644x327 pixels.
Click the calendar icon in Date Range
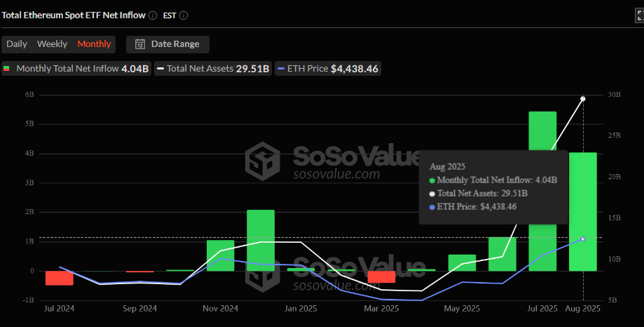pos(140,44)
